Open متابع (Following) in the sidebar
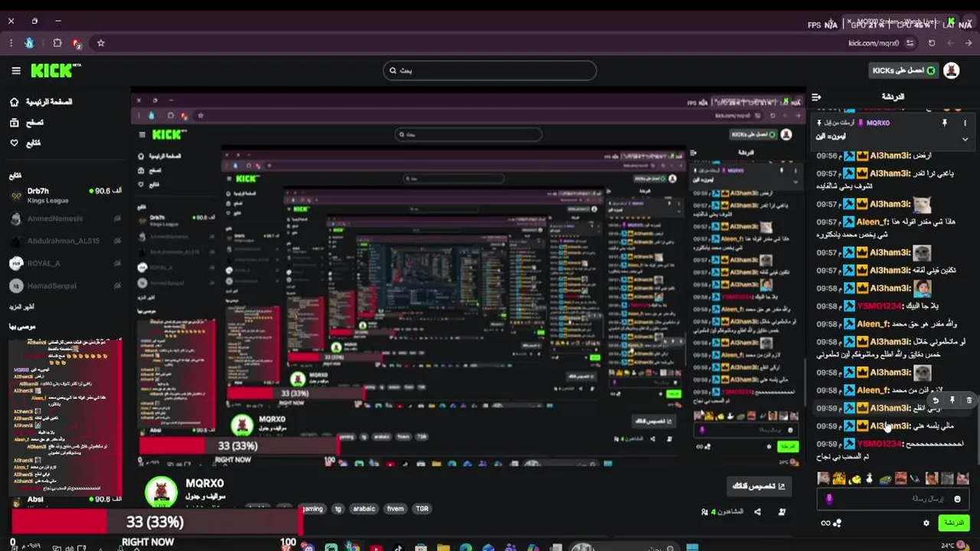 tap(25, 143)
